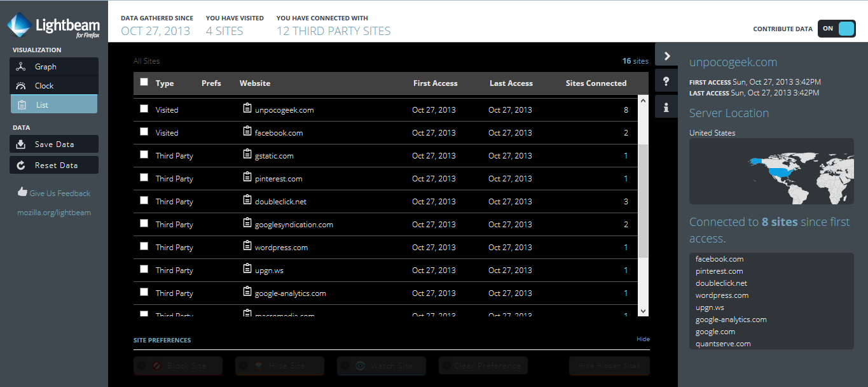Toggle the Contribute Data switch
The height and width of the screenshot is (387, 868).
pos(836,29)
